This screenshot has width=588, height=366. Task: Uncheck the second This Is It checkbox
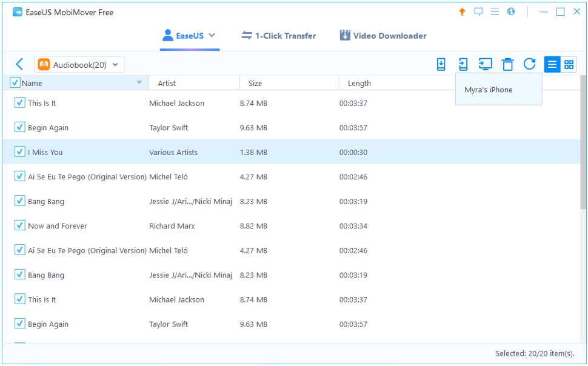tap(19, 299)
